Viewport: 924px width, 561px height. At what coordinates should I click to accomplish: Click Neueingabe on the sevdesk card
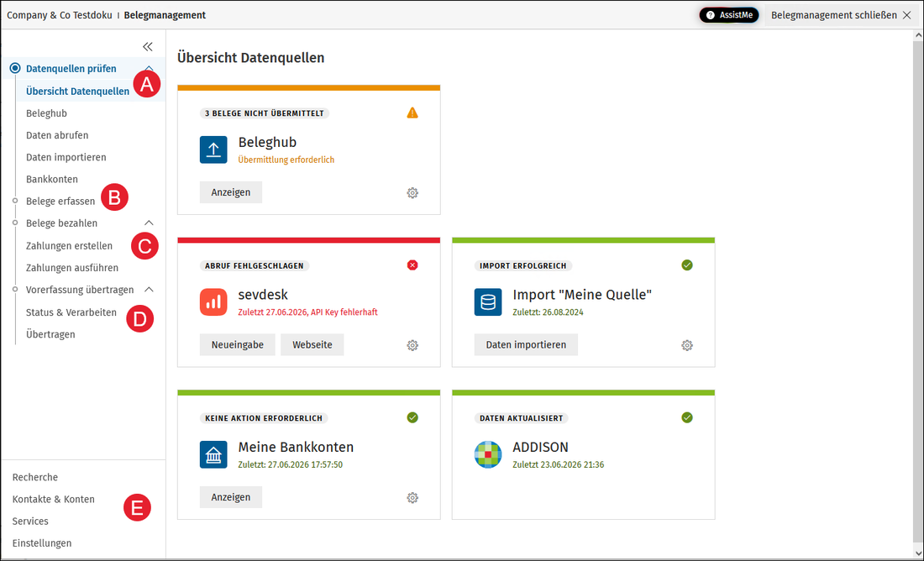pos(238,344)
